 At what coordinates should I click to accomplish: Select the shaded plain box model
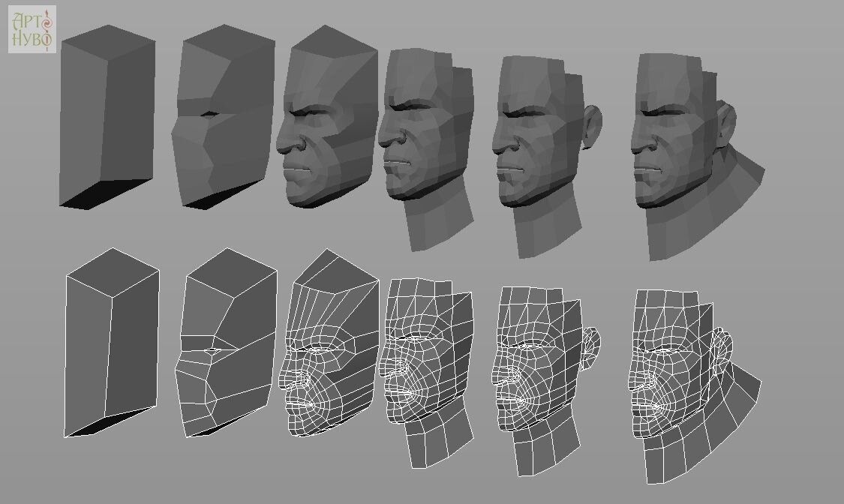(x=107, y=117)
